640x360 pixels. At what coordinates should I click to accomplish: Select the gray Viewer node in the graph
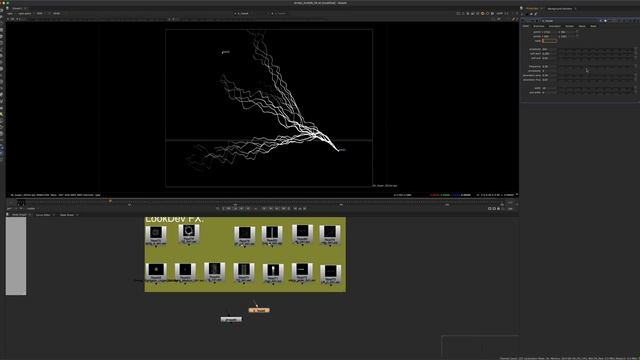click(231, 320)
